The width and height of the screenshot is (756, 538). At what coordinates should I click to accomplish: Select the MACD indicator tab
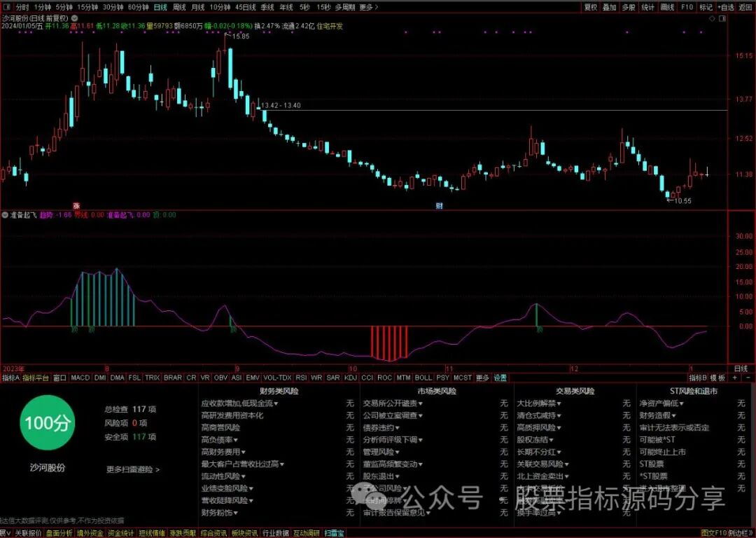coord(80,378)
